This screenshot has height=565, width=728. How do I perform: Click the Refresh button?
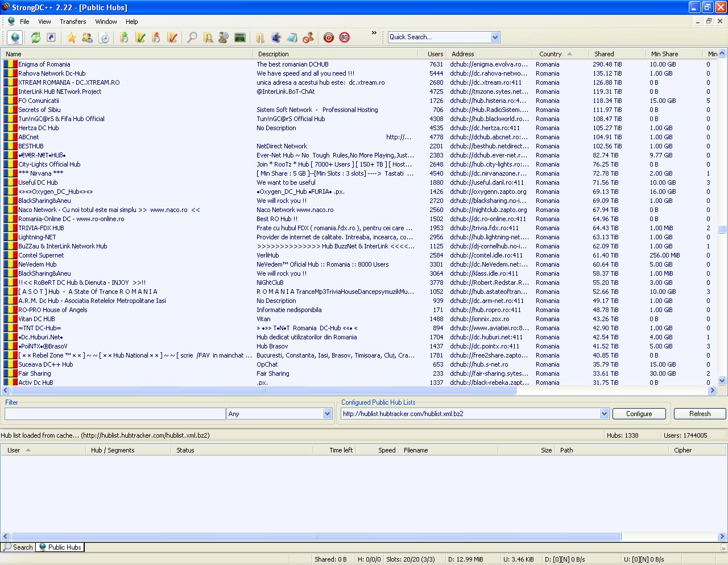pyautogui.click(x=700, y=414)
